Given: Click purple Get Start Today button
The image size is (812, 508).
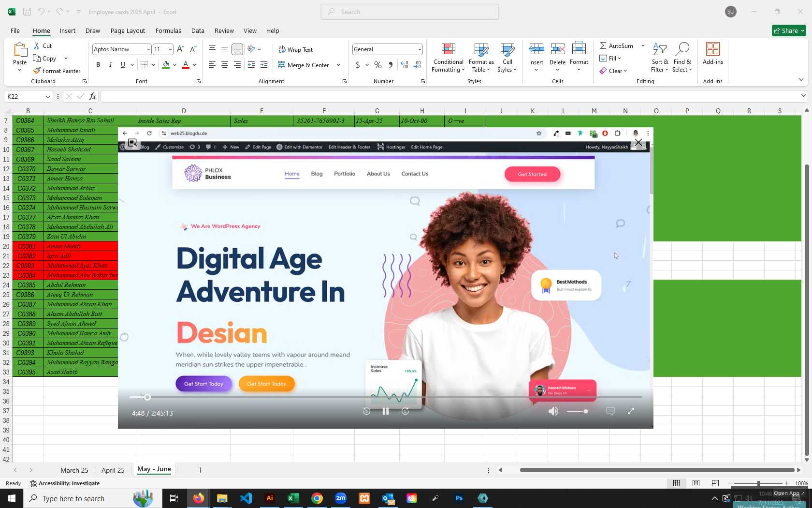Looking at the screenshot, I should coord(203,384).
